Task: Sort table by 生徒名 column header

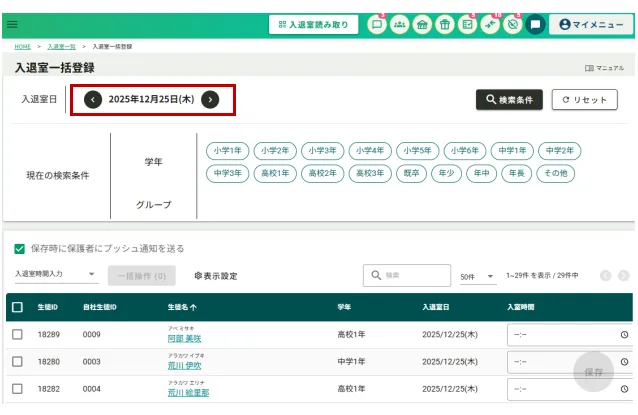Action: click(182, 307)
